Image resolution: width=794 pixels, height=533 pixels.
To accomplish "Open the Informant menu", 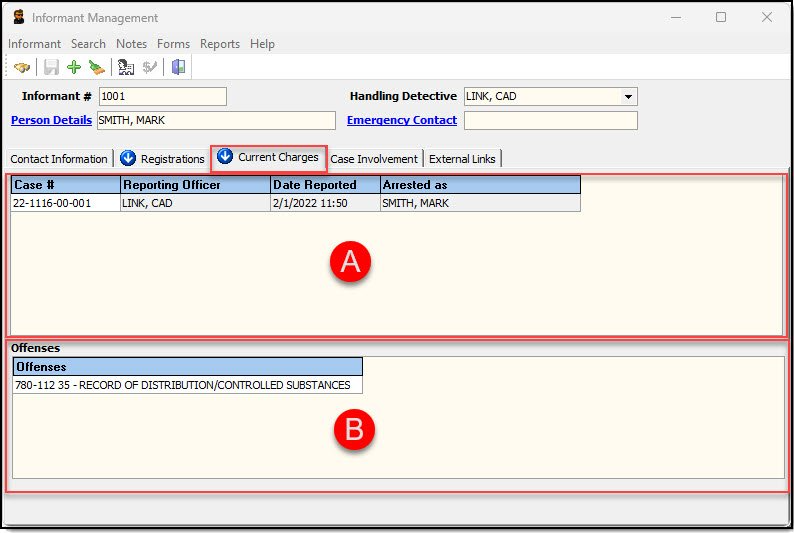I will (x=34, y=44).
